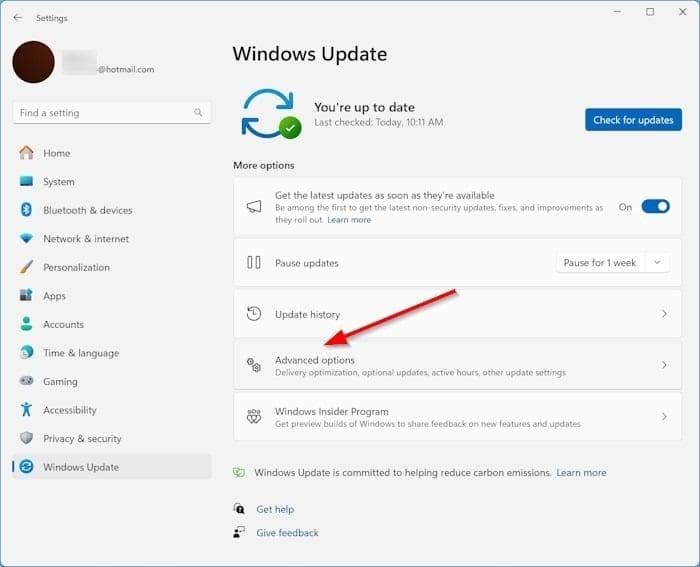Open Gaming label in sidebar
This screenshot has height=567, width=700.
point(60,382)
